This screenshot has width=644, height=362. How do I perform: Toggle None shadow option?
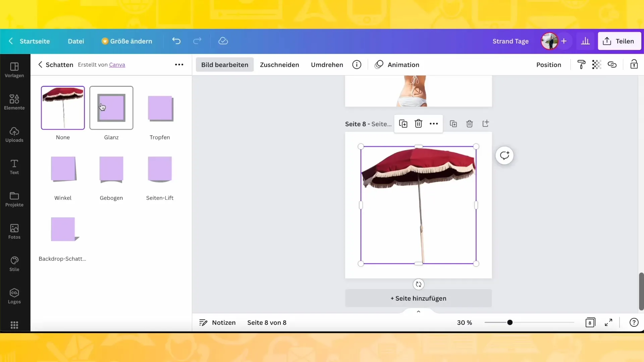coord(62,107)
